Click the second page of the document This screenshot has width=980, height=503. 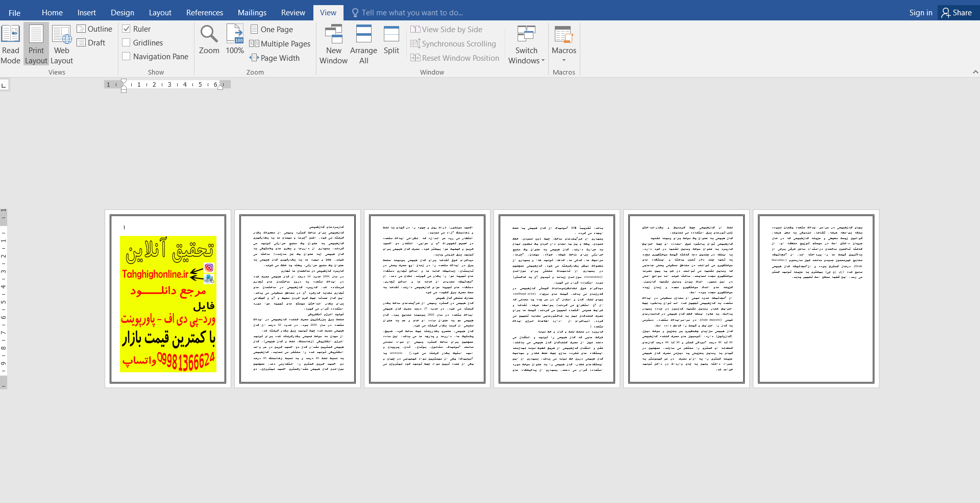(x=298, y=299)
